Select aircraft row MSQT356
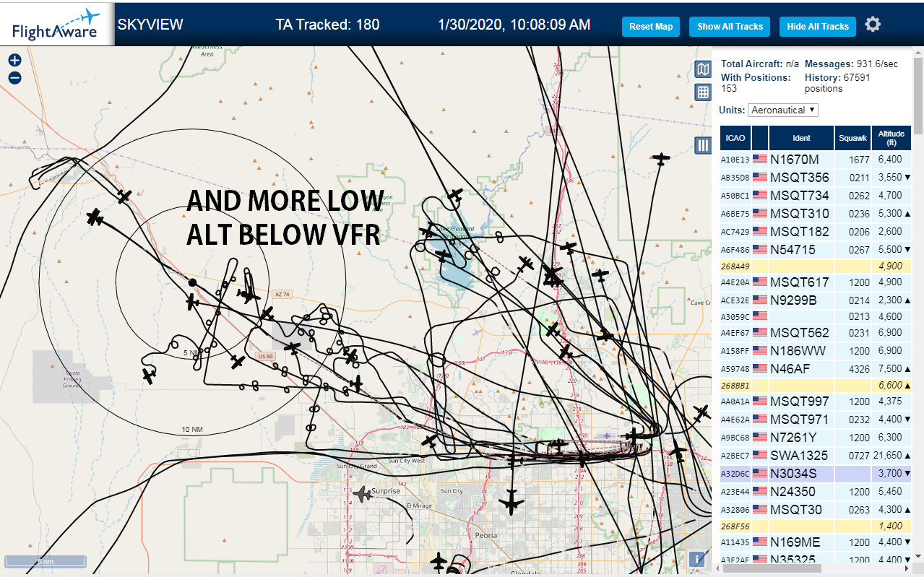The height and width of the screenshot is (577, 924). click(x=816, y=178)
